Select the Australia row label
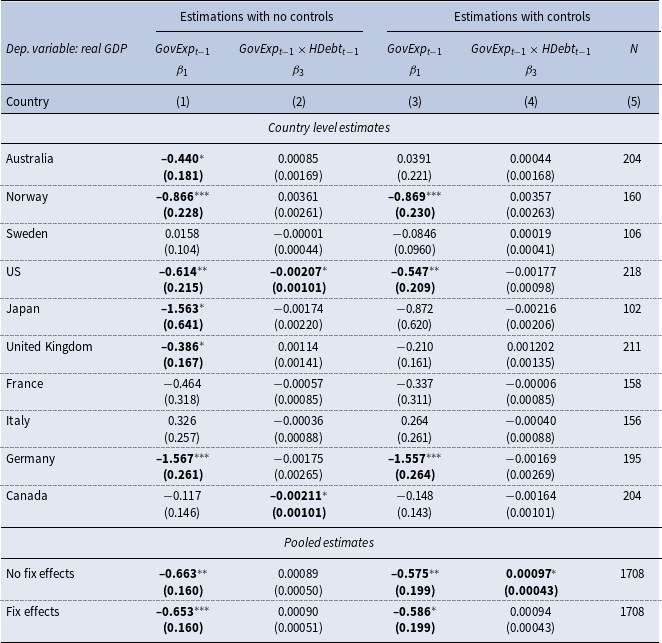This screenshot has height=643, width=662. pyautogui.click(x=30, y=158)
